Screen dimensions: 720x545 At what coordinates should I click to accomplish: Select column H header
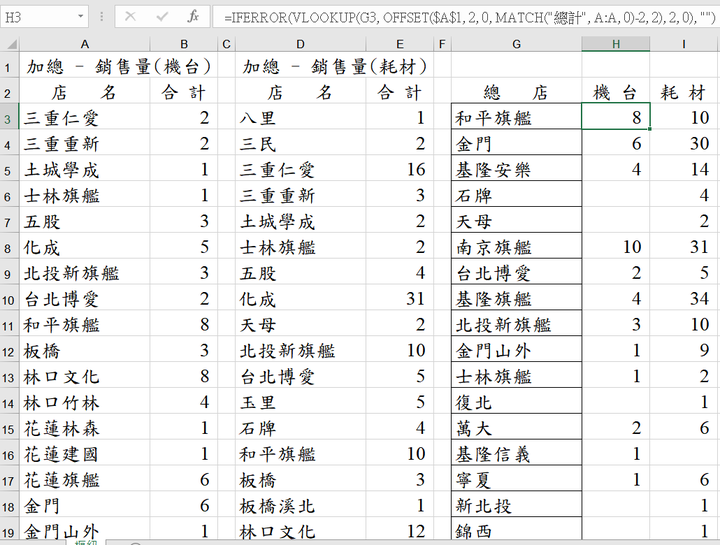pos(616,44)
